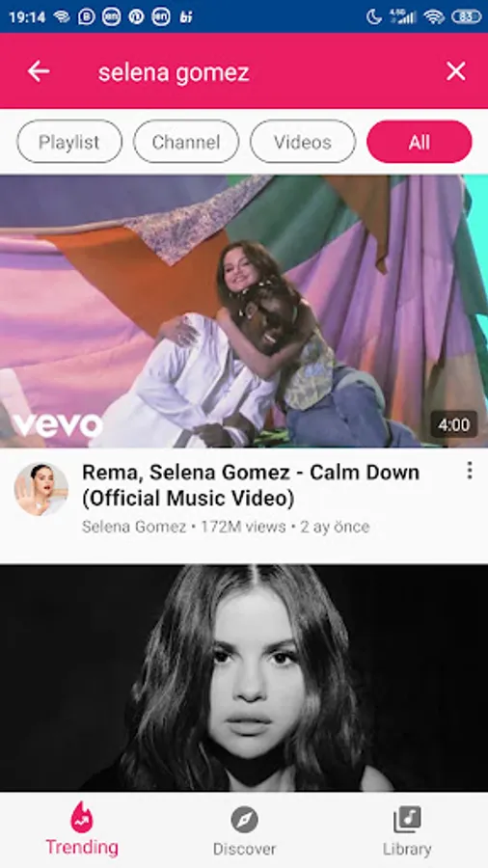Tap the 4:00 duration badge
The height and width of the screenshot is (868, 488).
(453, 425)
